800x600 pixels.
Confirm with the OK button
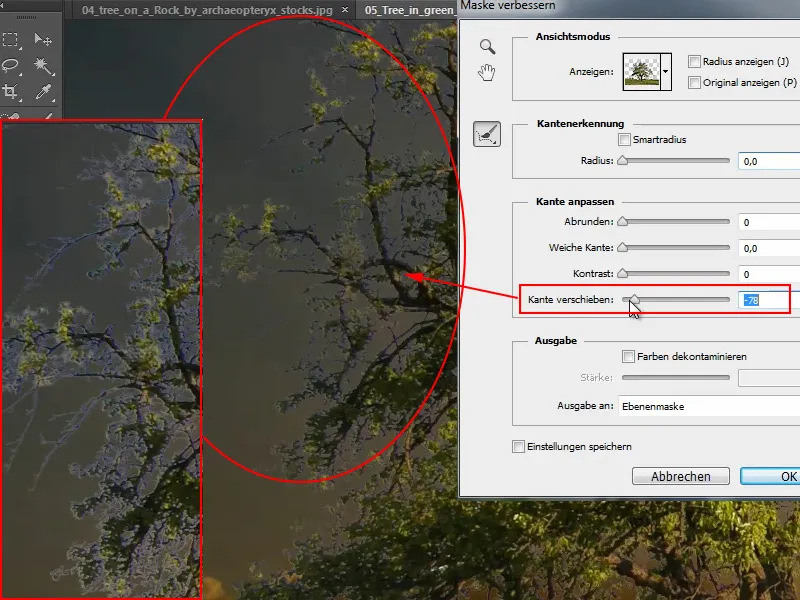[x=770, y=476]
